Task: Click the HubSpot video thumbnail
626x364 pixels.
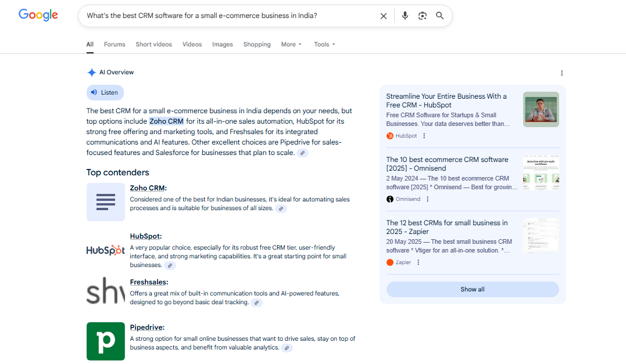Action: tap(541, 110)
